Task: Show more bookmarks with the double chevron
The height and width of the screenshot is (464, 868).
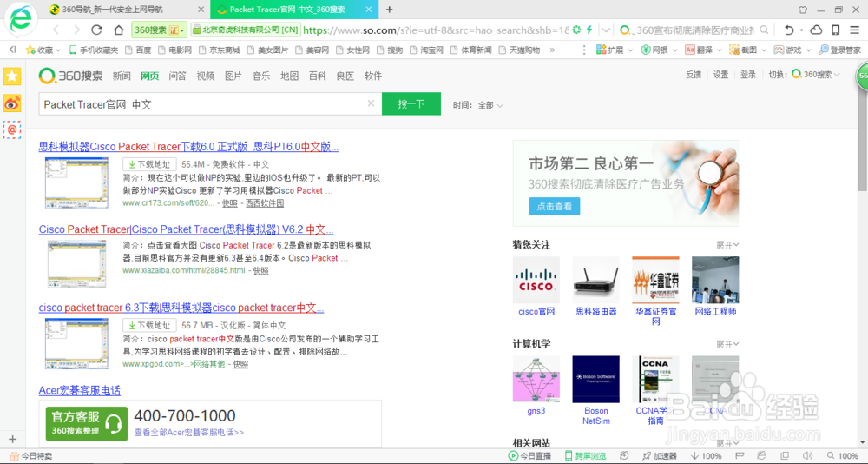Action: coord(552,50)
